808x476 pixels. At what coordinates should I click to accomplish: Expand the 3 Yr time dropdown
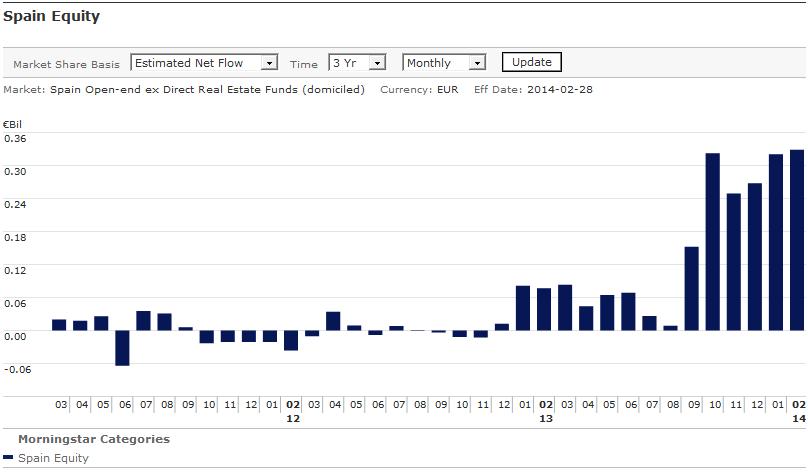click(357, 63)
